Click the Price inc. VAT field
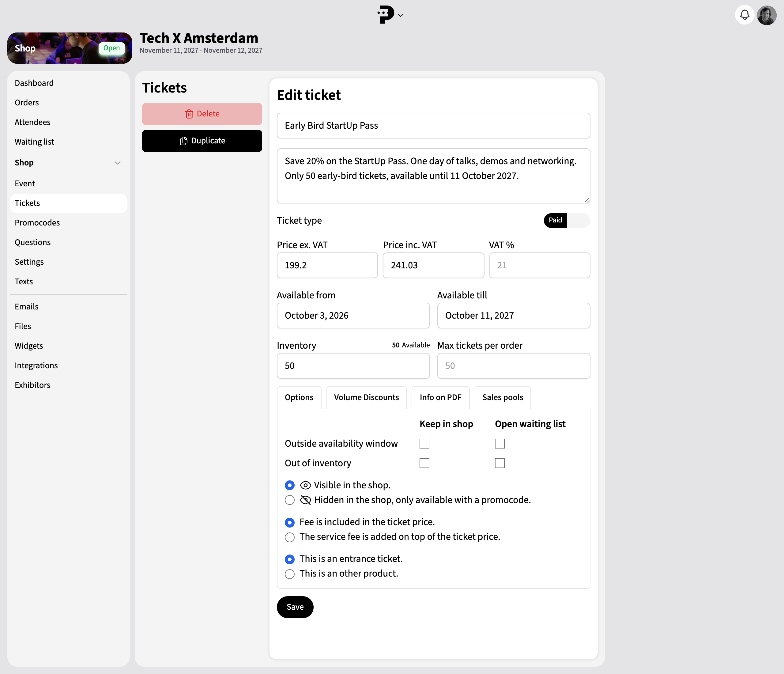The image size is (784, 674). point(433,265)
